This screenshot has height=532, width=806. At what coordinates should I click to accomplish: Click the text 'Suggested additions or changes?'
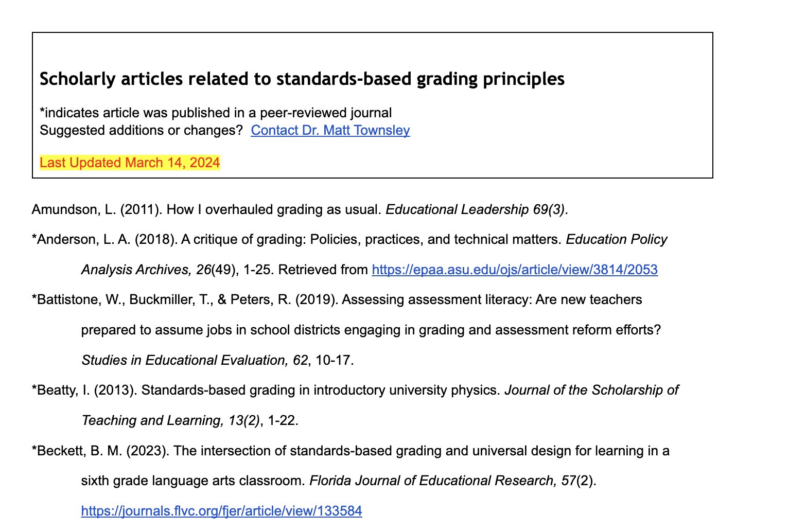point(141,130)
